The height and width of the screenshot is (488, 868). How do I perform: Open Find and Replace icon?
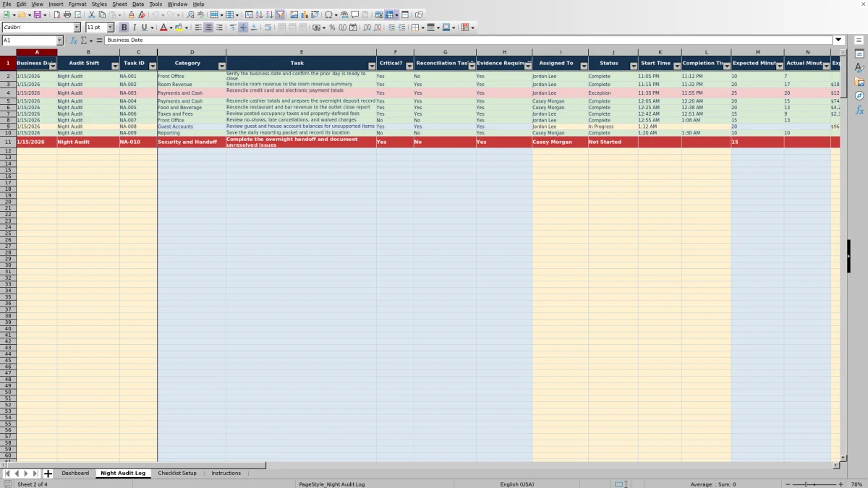coord(190,14)
